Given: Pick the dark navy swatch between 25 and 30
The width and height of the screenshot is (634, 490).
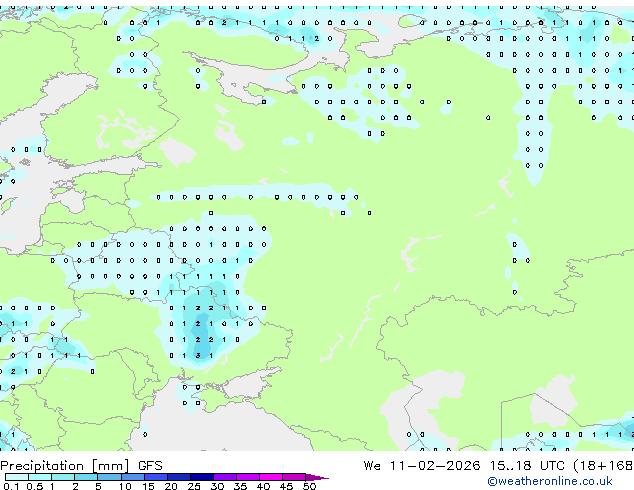Looking at the screenshot, I should 202,477.
